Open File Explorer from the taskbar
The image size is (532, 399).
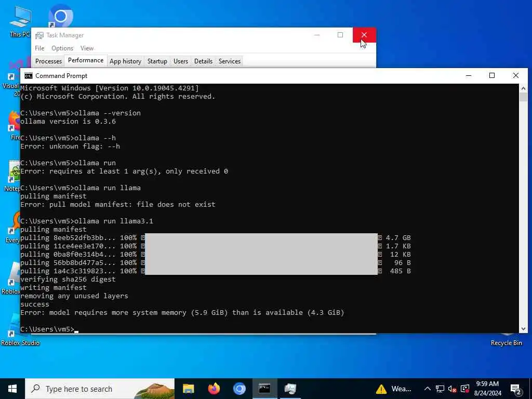pyautogui.click(x=188, y=389)
